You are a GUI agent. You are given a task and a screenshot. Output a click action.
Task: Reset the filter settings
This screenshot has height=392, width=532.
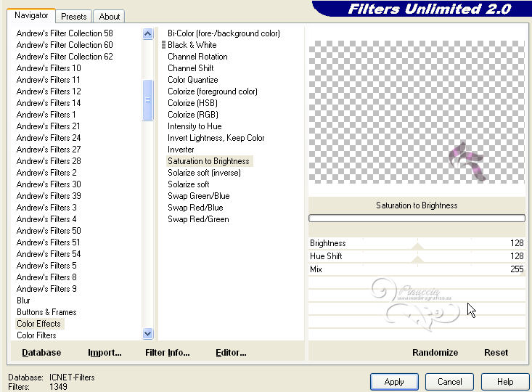(x=496, y=353)
